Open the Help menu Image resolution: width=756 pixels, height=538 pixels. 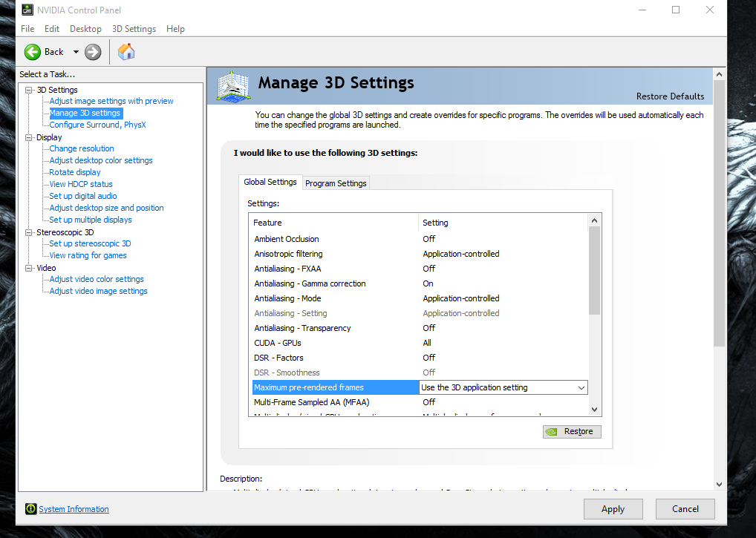pos(175,29)
